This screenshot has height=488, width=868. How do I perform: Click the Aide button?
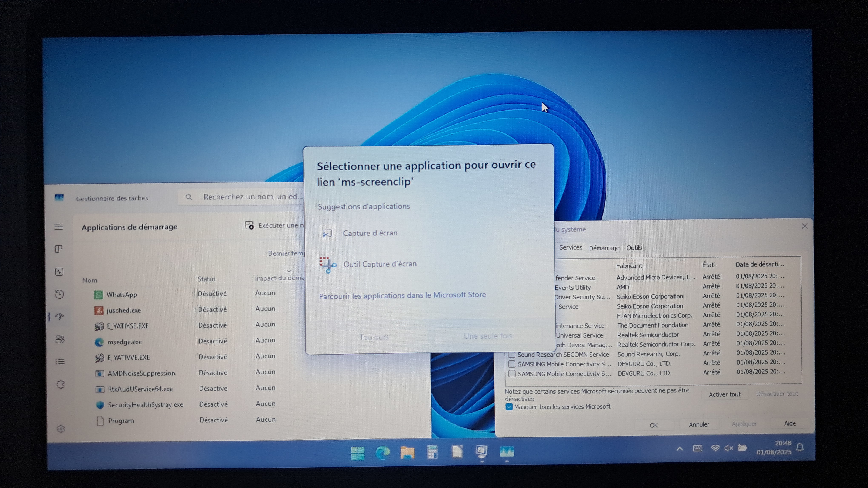[790, 423]
